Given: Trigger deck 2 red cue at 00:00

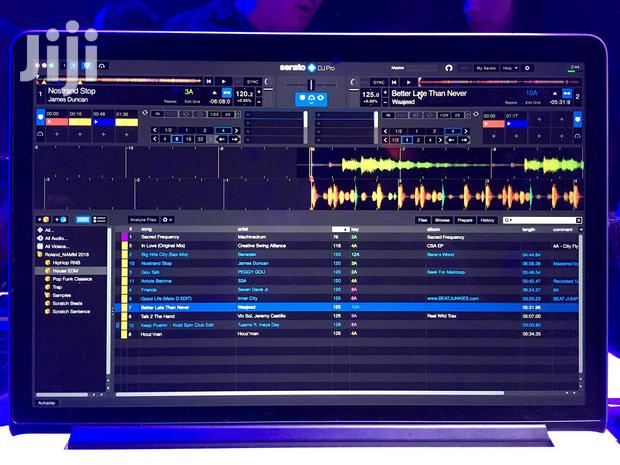Looking at the screenshot, I should tap(493, 124).
